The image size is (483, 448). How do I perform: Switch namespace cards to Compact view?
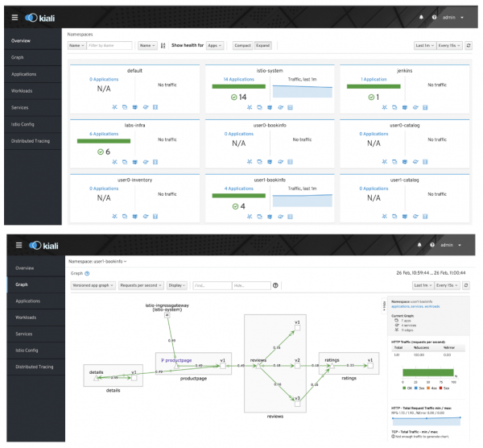click(241, 46)
